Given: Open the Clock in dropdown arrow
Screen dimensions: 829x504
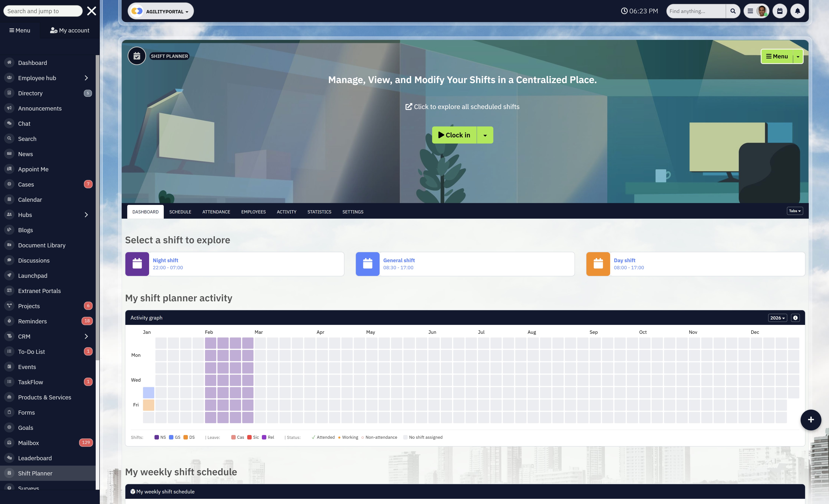Looking at the screenshot, I should pos(485,135).
